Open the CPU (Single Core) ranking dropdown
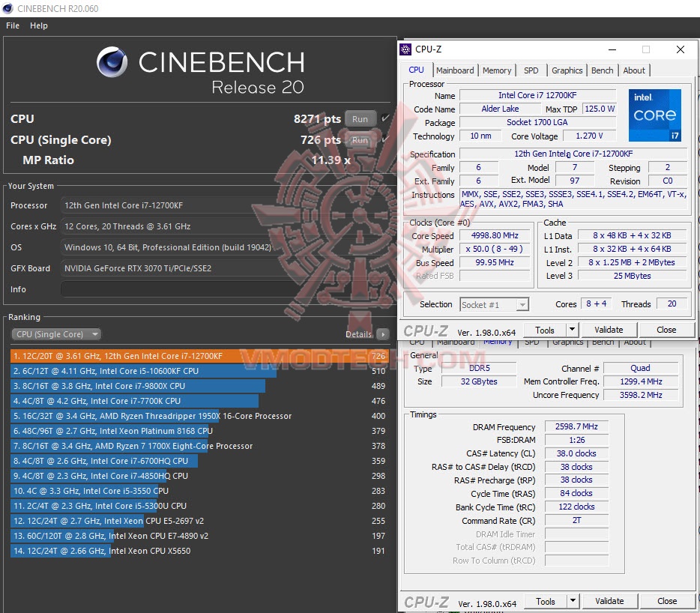 tap(55, 334)
